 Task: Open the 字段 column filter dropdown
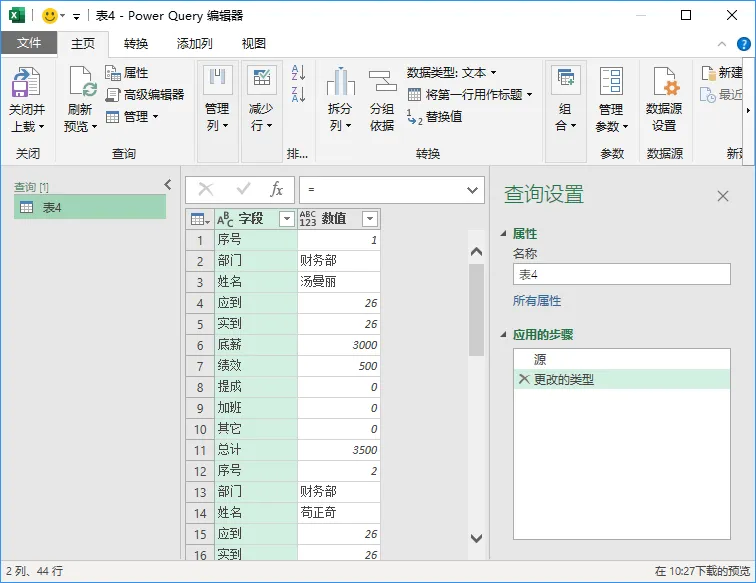(x=287, y=219)
